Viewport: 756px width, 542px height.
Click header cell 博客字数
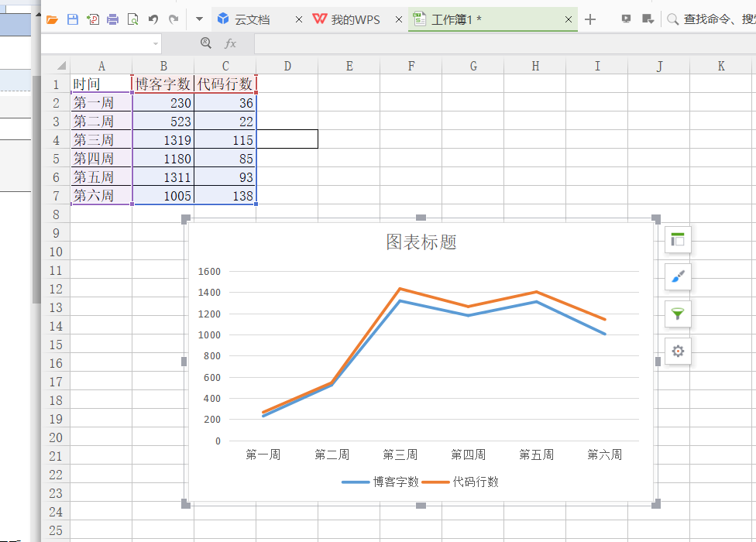[x=163, y=84]
